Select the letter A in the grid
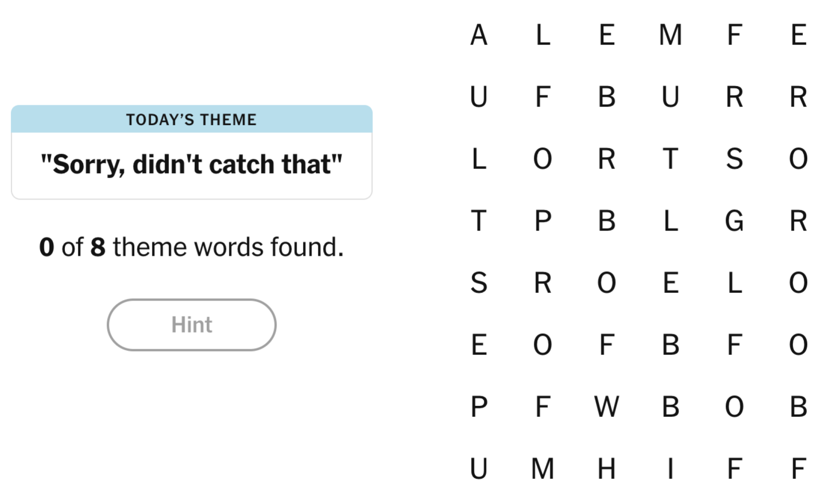The height and width of the screenshot is (504, 831). [x=479, y=35]
